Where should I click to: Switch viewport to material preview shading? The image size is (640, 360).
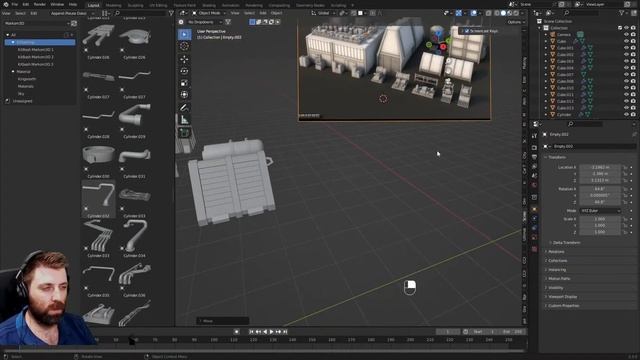pos(510,13)
